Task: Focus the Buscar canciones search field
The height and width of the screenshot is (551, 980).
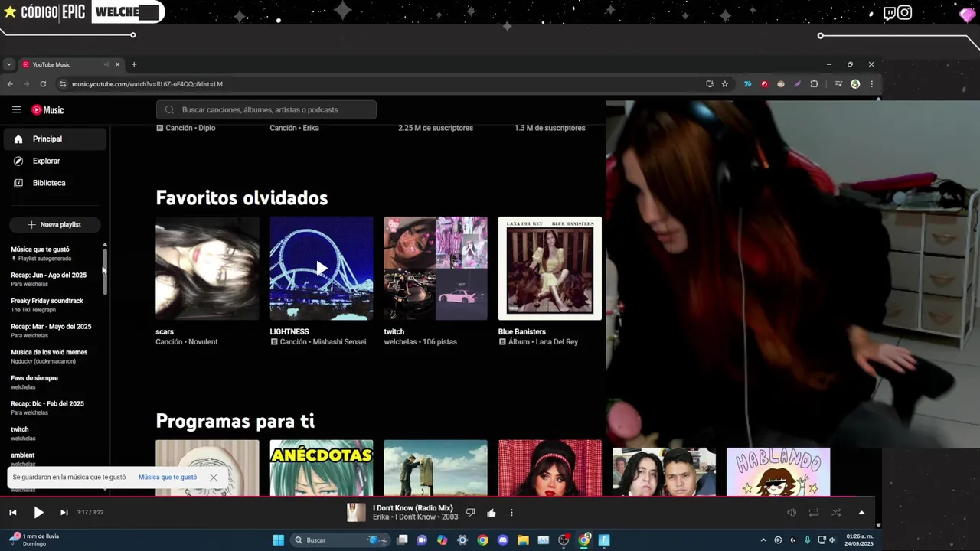Action: pos(266,110)
